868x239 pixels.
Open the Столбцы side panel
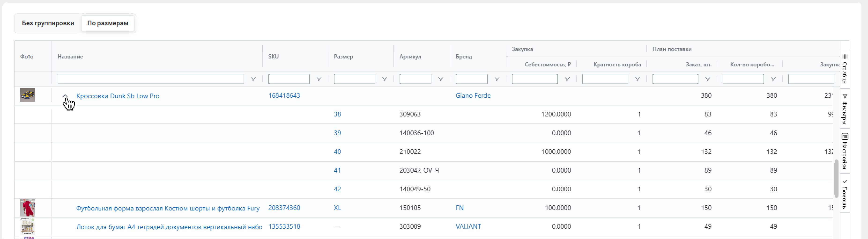pyautogui.click(x=845, y=69)
